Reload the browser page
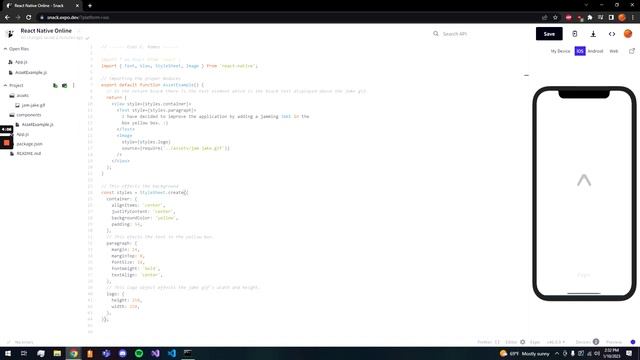640x360 pixels. 29,18
